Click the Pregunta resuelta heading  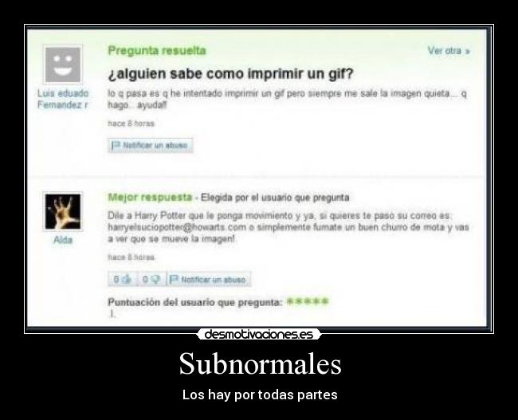157,50
